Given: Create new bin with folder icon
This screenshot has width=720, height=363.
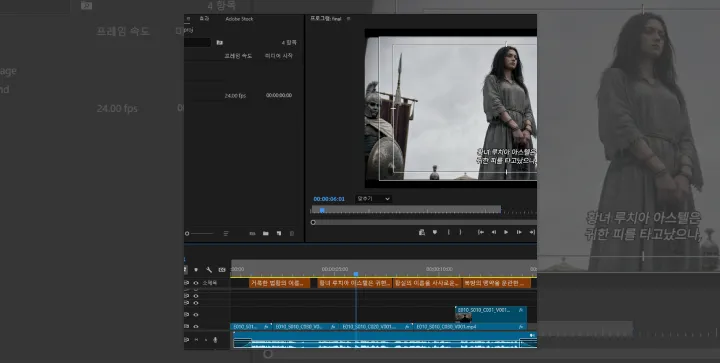Looking at the screenshot, I should [265, 234].
